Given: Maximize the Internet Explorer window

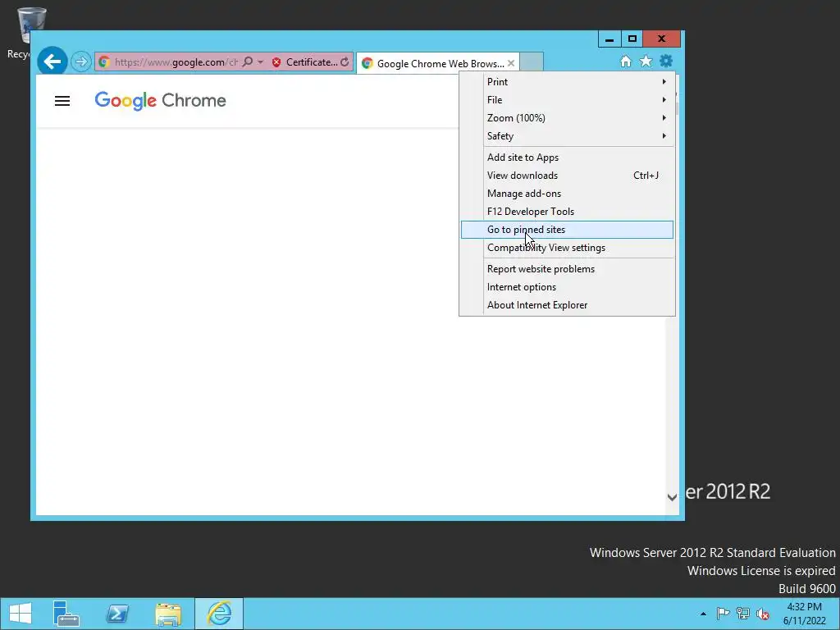Looking at the screenshot, I should click(x=632, y=39).
